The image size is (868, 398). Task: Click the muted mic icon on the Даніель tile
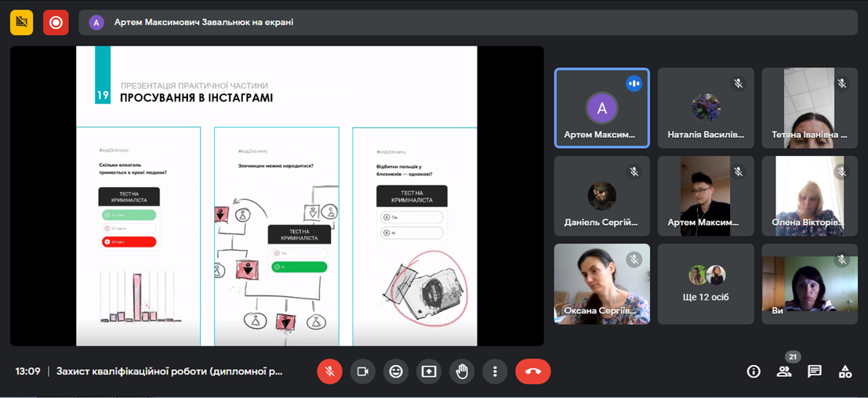[634, 172]
